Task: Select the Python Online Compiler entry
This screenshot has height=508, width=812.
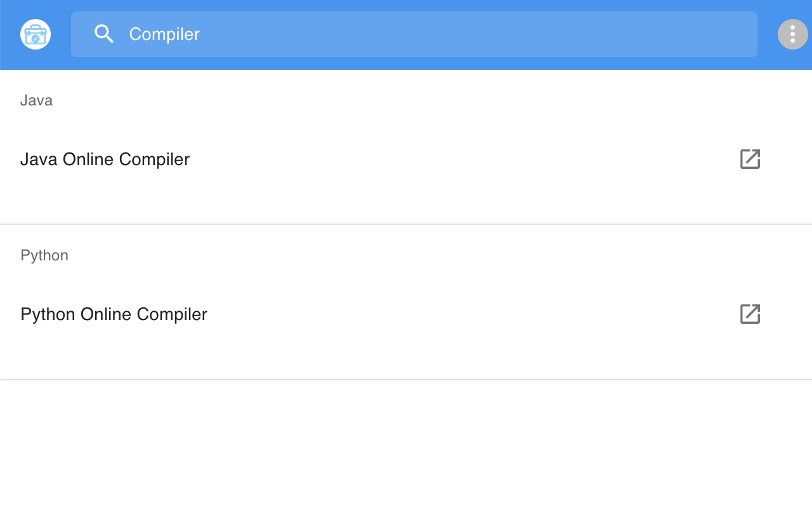Action: pos(114,314)
